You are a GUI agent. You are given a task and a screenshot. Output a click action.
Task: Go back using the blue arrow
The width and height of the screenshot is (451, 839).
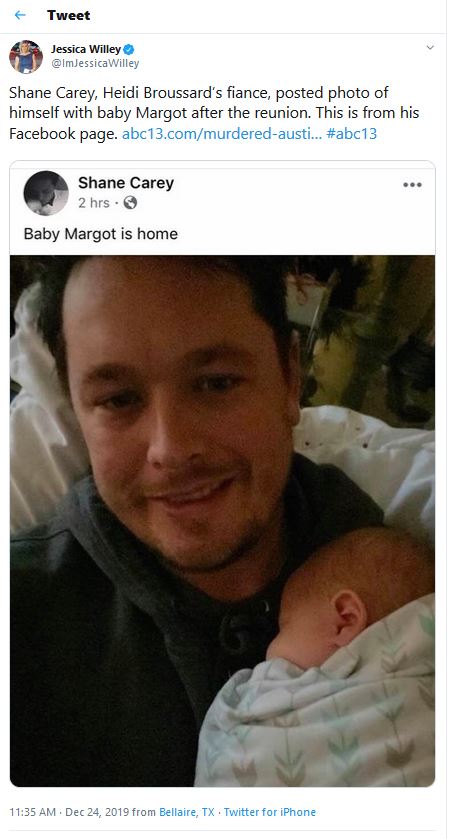(x=20, y=15)
